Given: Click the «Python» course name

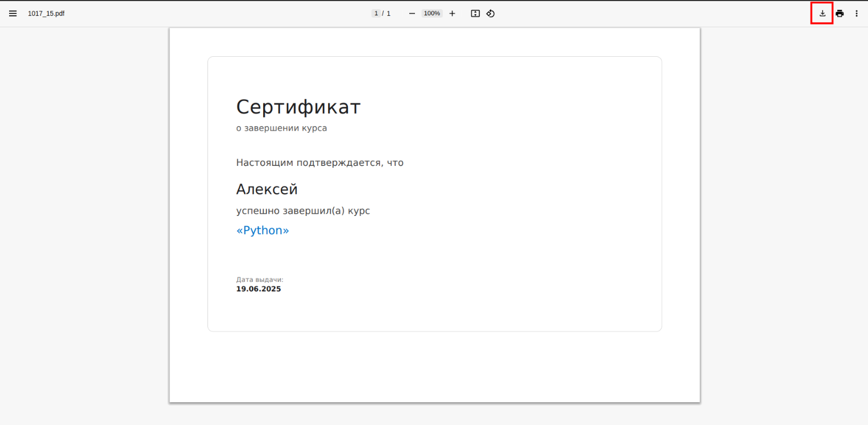Looking at the screenshot, I should (263, 231).
